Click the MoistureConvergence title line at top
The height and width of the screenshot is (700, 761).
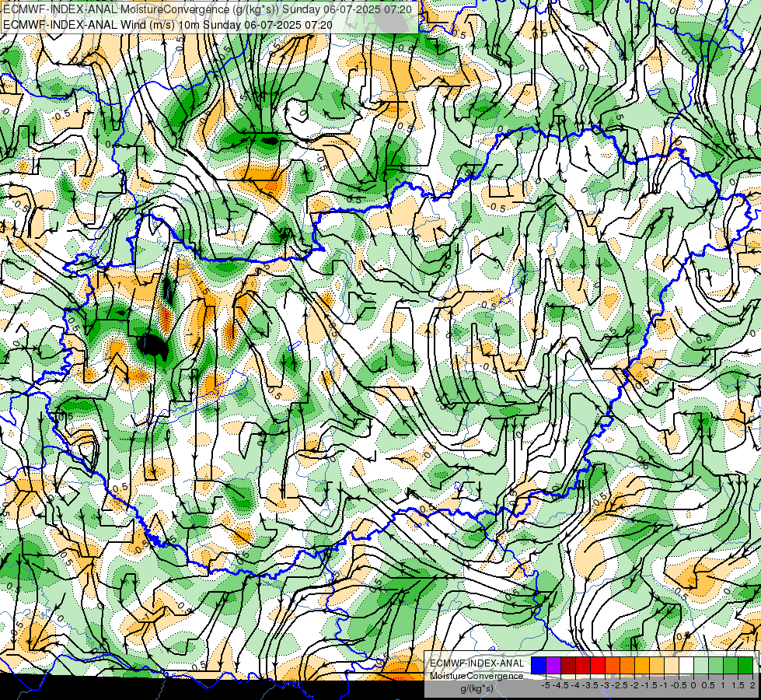pyautogui.click(x=208, y=9)
